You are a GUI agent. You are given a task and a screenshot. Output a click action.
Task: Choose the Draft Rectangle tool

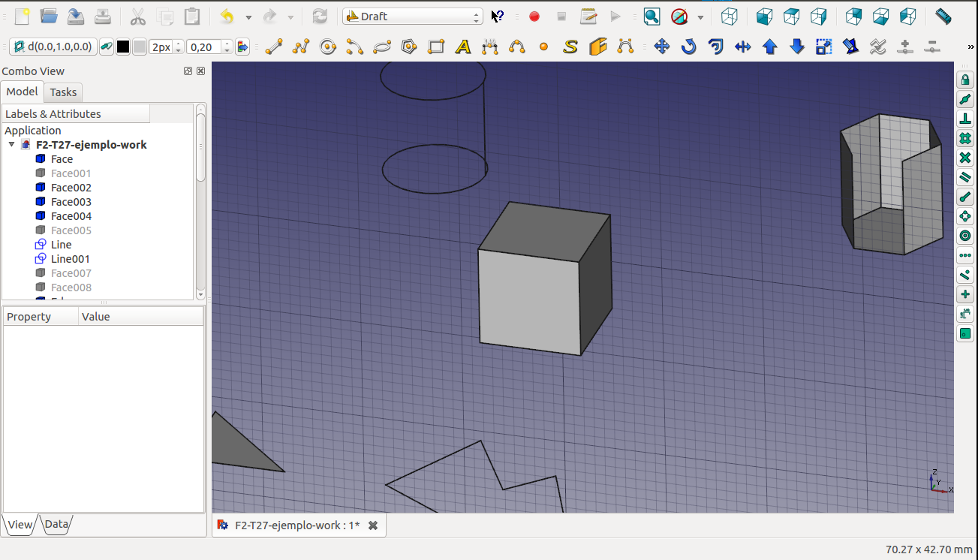436,47
